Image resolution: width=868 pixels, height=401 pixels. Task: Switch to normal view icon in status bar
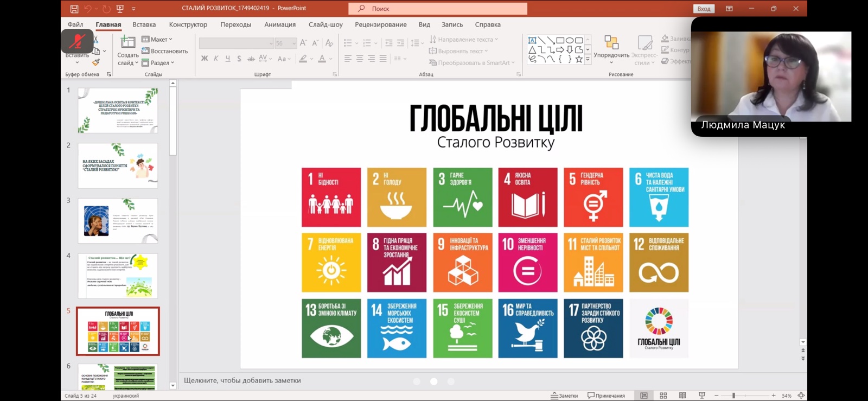(644, 396)
